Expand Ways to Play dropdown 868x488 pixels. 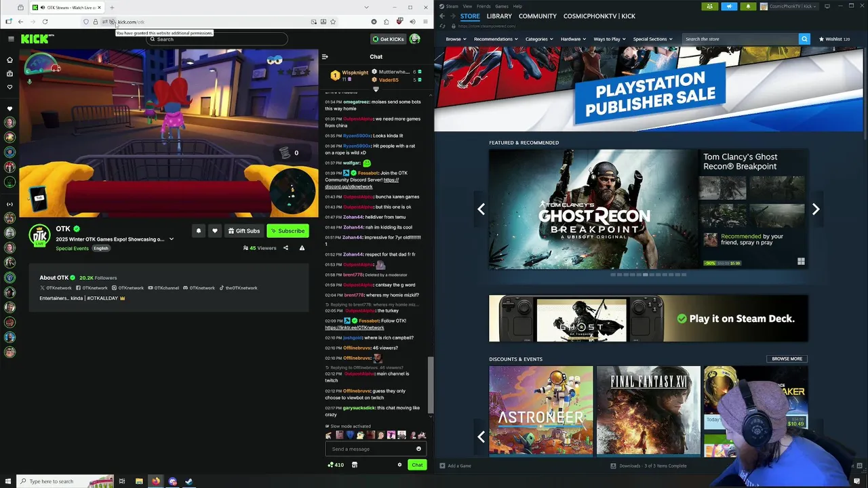point(610,39)
